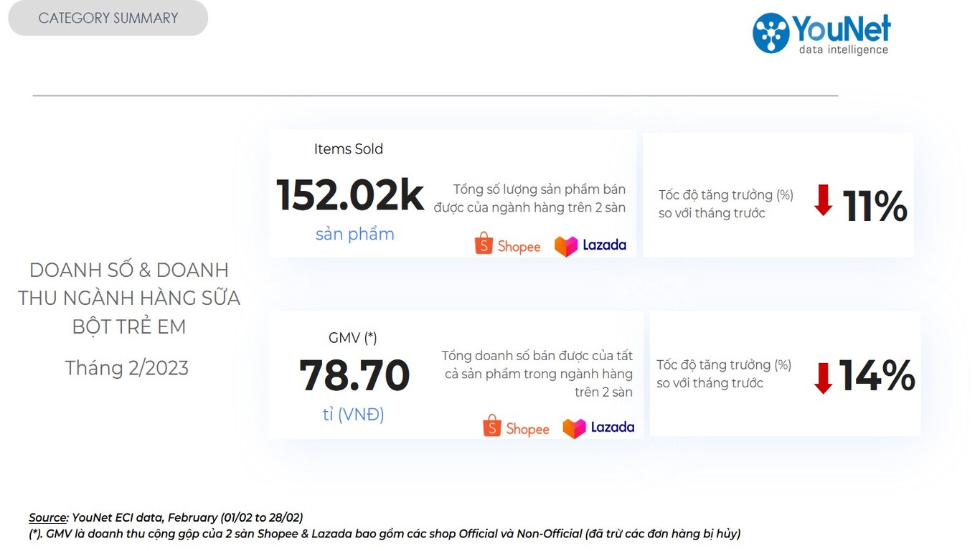Viewport: 980px width, 551px height.
Task: Click the Shopee logo in Items Sold card
Action: 507,244
